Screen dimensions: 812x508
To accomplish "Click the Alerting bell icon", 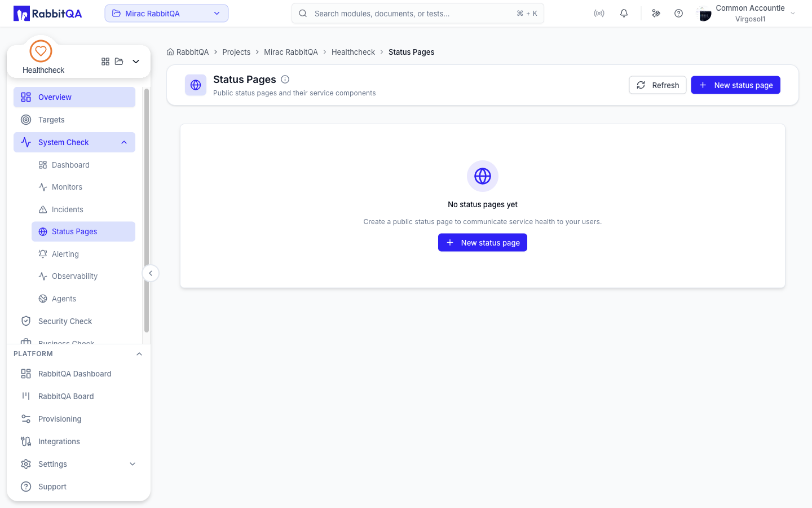I will [x=43, y=254].
